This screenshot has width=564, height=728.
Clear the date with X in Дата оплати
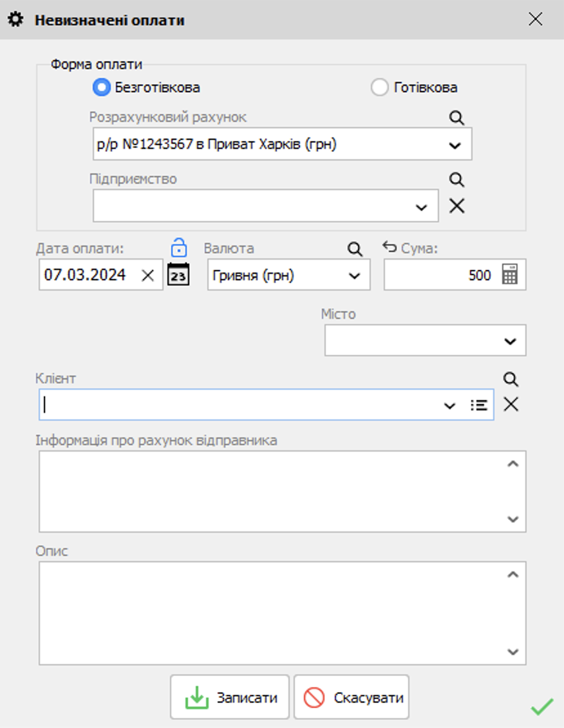pos(147,275)
